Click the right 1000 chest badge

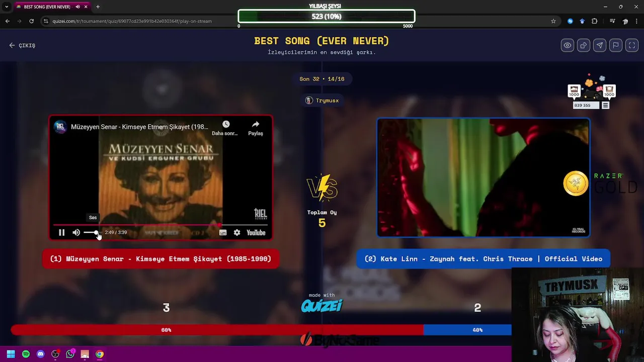(609, 91)
